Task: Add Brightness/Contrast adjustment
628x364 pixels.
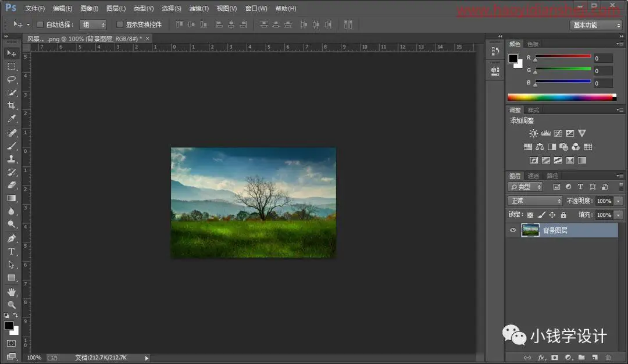Action: coord(533,133)
